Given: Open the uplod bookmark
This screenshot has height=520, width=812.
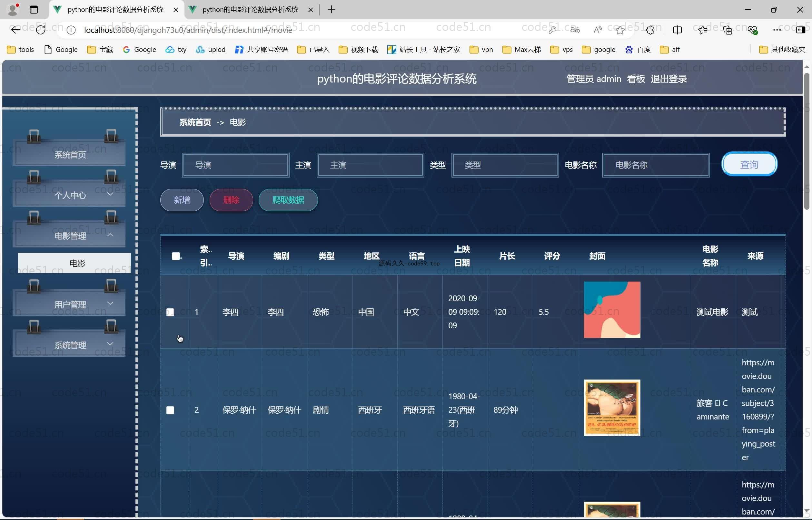Looking at the screenshot, I should click(211, 50).
